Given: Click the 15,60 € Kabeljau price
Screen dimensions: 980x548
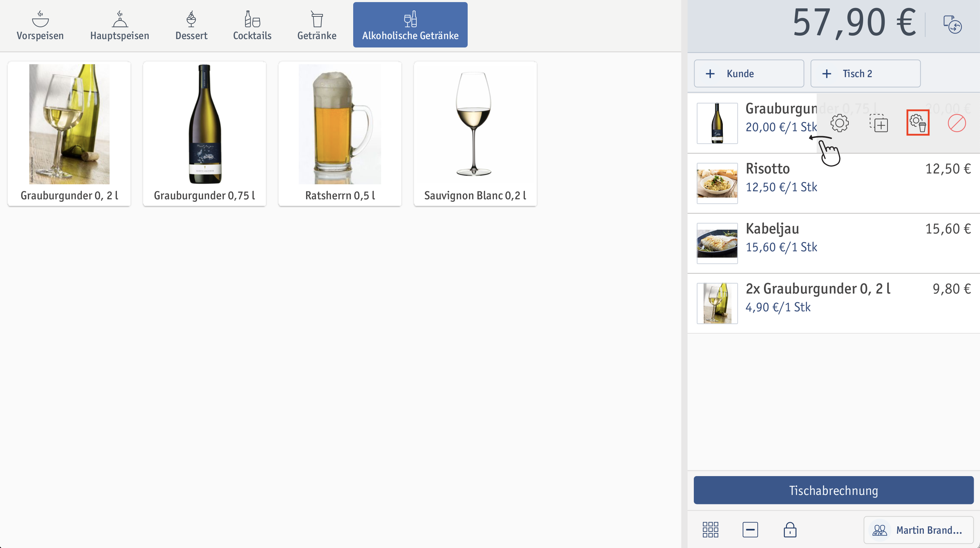Looking at the screenshot, I should pyautogui.click(x=948, y=229).
